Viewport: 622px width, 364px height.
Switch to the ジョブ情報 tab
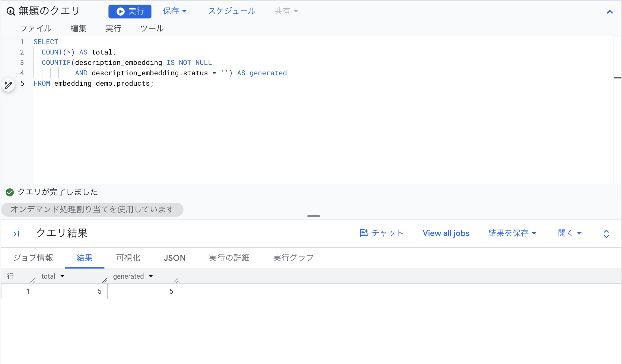tap(33, 258)
